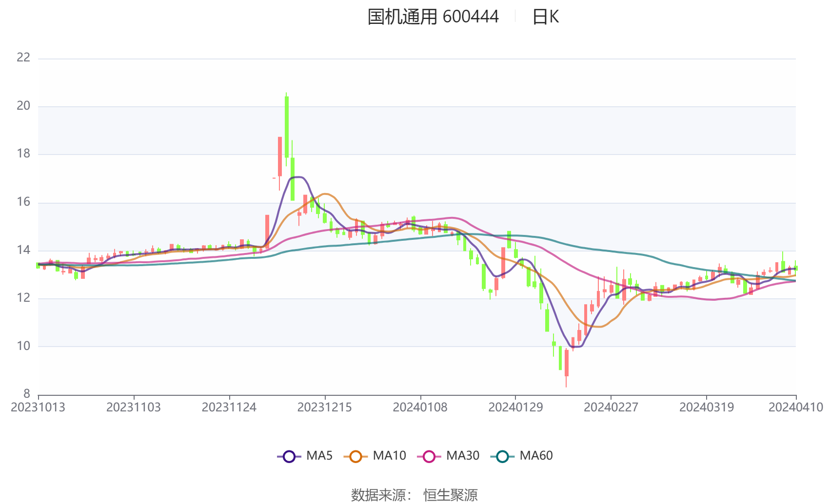This screenshot has height=504, width=829.
Task: Toggle the MA30 legend series
Action: (x=449, y=456)
